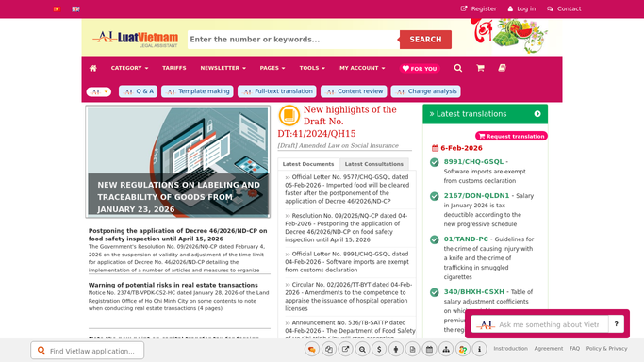Screen dimensions: 644x362
Task: Click the red SEARCH button
Action: click(x=425, y=40)
